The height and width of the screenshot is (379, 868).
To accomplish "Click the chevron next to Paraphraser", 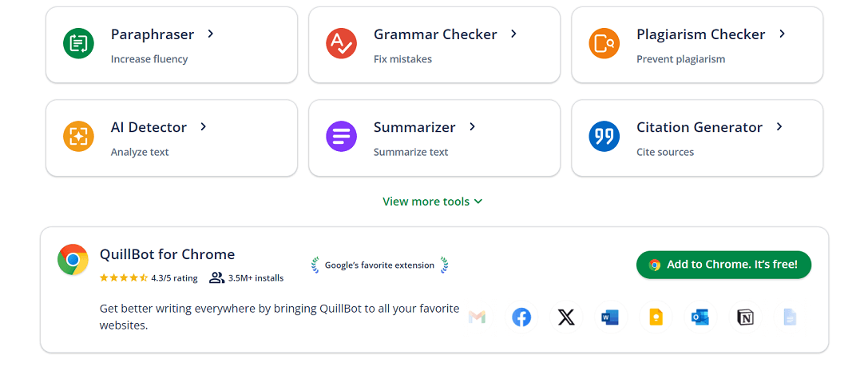I will pos(210,34).
